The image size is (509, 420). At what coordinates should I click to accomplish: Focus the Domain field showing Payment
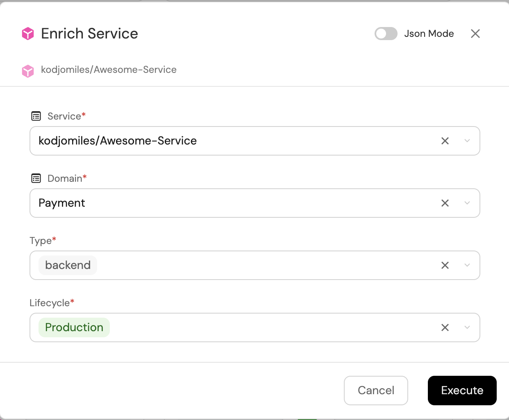230,203
